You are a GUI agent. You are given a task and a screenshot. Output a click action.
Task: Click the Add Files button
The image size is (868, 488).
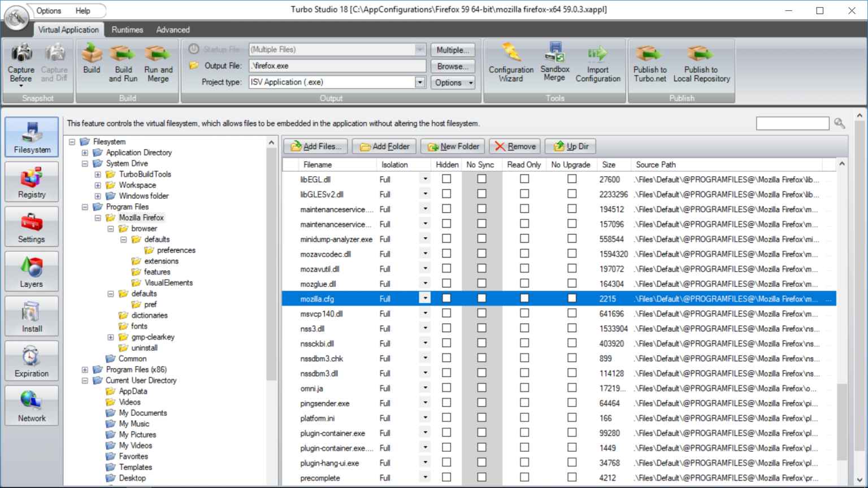point(316,146)
